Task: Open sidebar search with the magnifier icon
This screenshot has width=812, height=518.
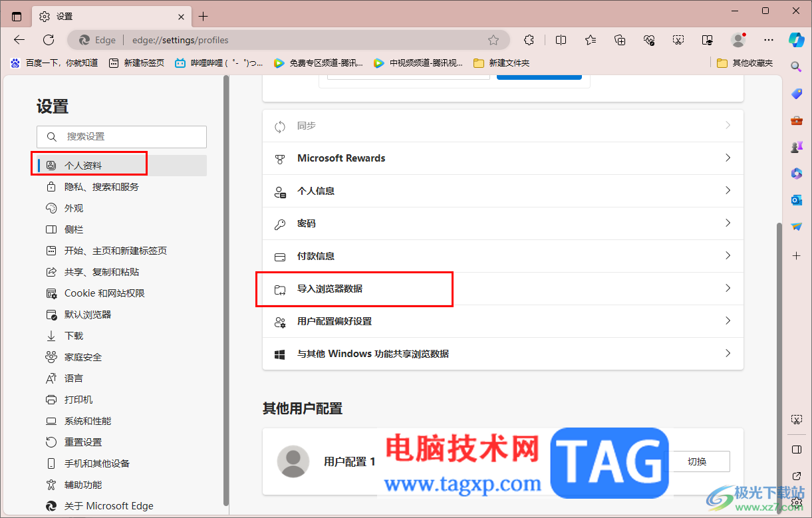Action: (796, 66)
